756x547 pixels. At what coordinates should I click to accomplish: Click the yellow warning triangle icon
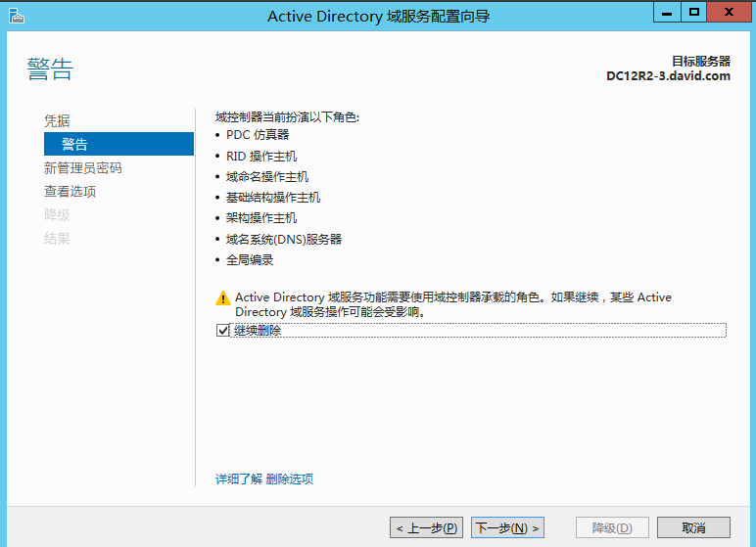click(222, 297)
